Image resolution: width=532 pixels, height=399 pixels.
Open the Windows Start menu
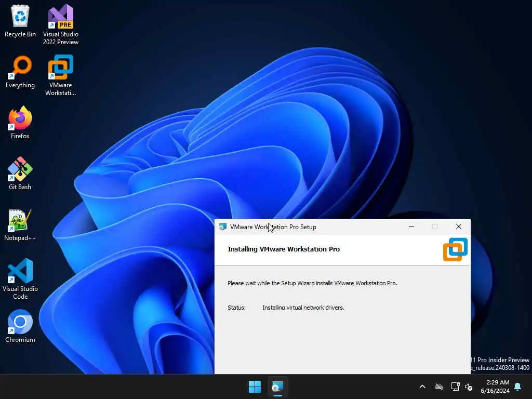[255, 387]
